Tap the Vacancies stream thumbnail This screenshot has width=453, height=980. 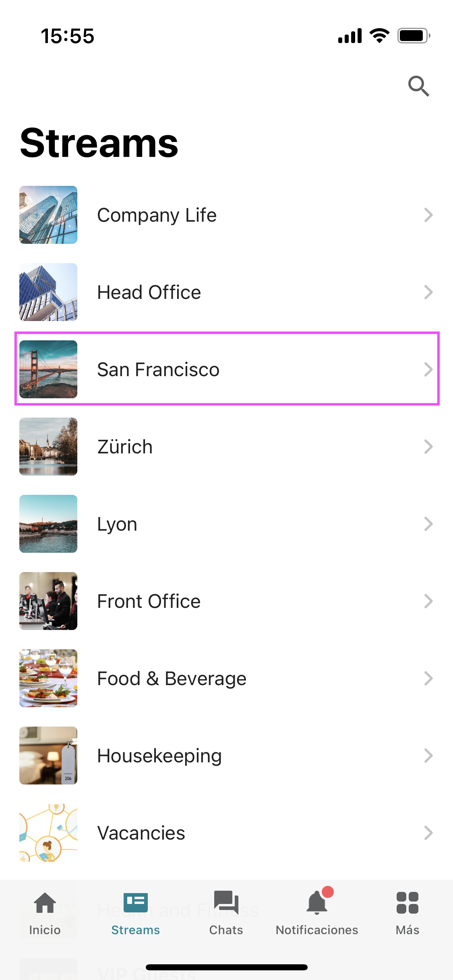[x=48, y=833]
